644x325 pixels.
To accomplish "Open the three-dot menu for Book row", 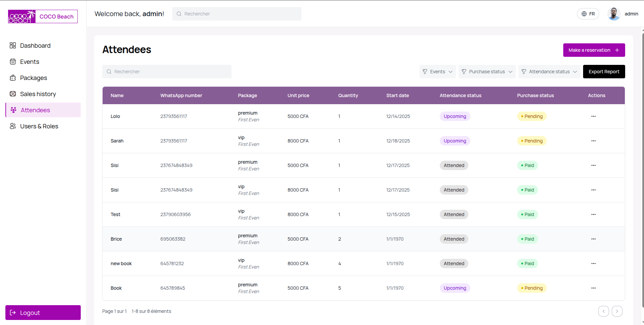I will click(x=593, y=288).
